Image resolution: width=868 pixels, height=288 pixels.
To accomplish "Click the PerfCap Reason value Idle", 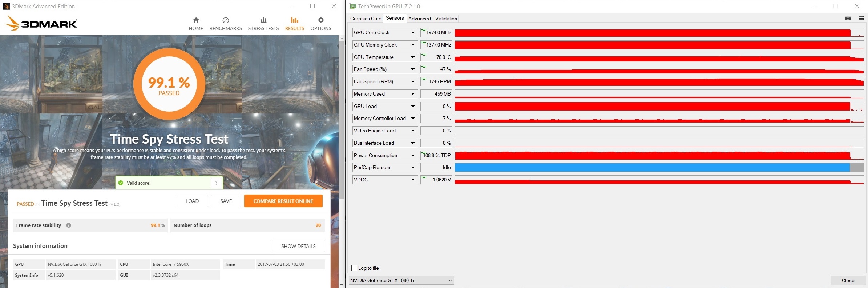I will click(x=436, y=167).
